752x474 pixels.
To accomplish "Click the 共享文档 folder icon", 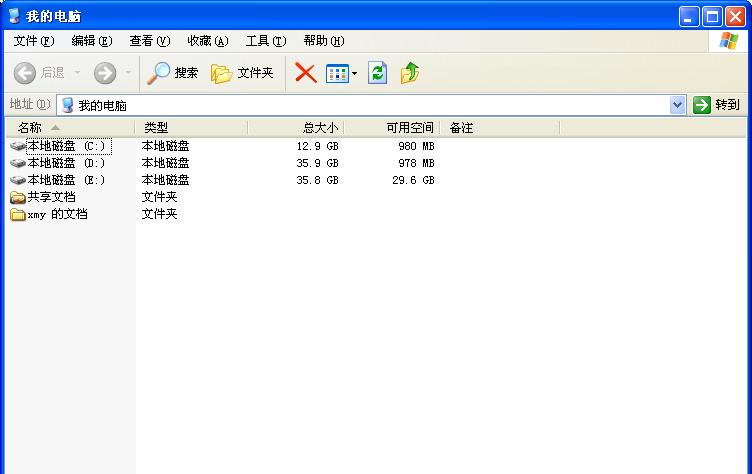I will coord(18,197).
